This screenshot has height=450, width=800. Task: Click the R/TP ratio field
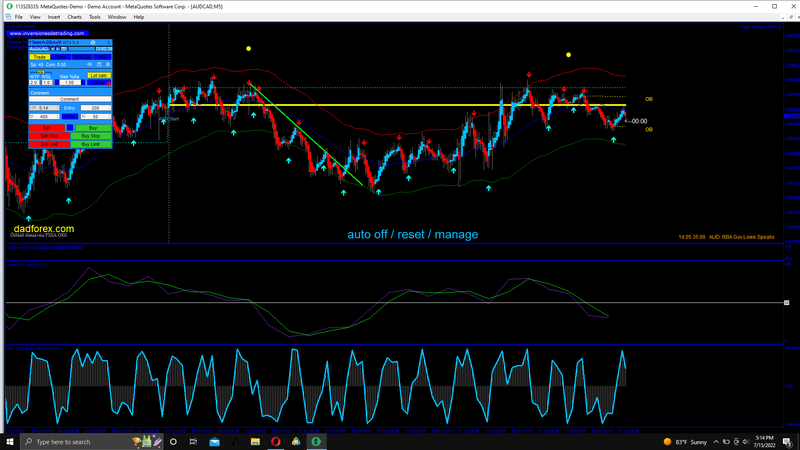[x=34, y=83]
